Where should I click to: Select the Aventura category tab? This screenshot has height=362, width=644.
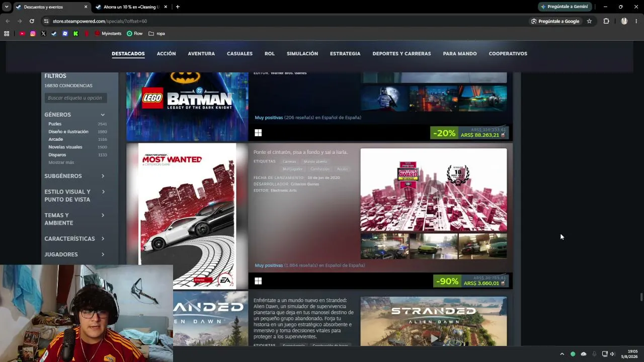click(201, 54)
